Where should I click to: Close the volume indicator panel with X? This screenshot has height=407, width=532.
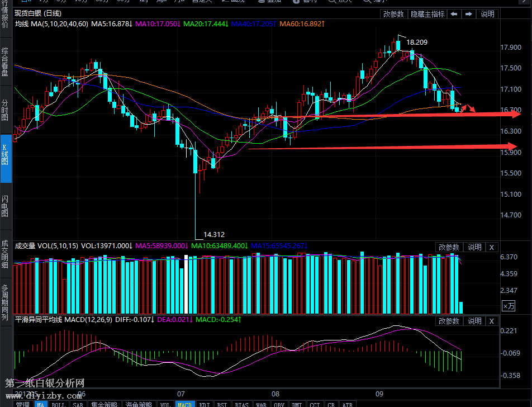pyautogui.click(x=492, y=247)
